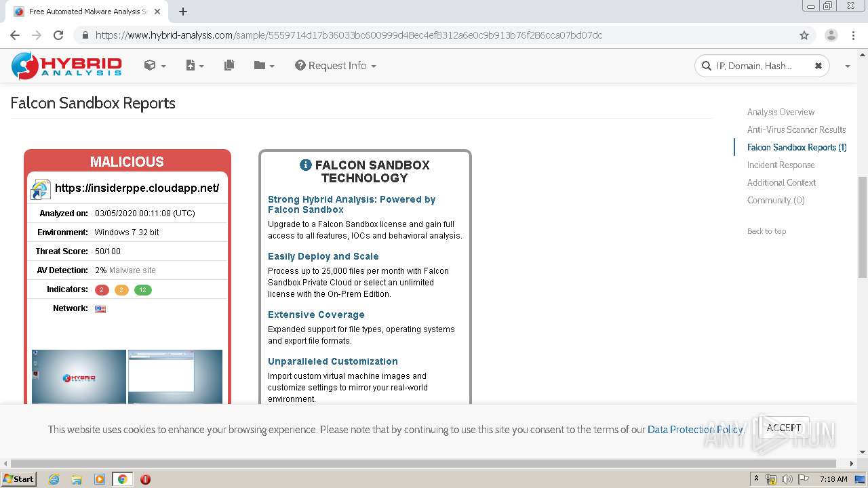Open the Request Info menu
This screenshot has width=868, height=488.
tap(335, 66)
